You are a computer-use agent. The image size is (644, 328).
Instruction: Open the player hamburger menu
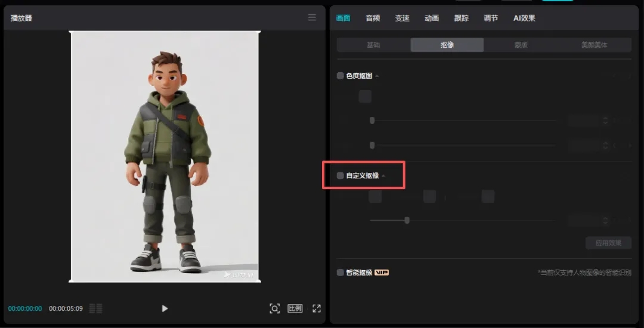(x=312, y=18)
